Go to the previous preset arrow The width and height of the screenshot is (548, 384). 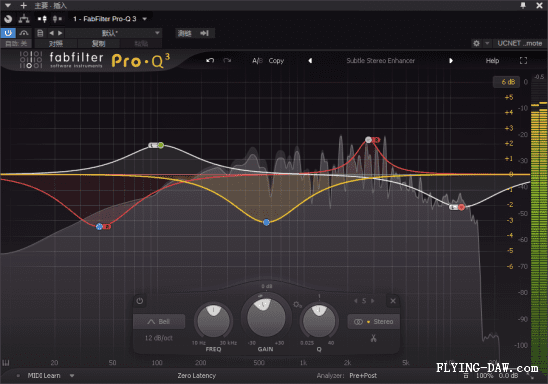click(x=310, y=60)
